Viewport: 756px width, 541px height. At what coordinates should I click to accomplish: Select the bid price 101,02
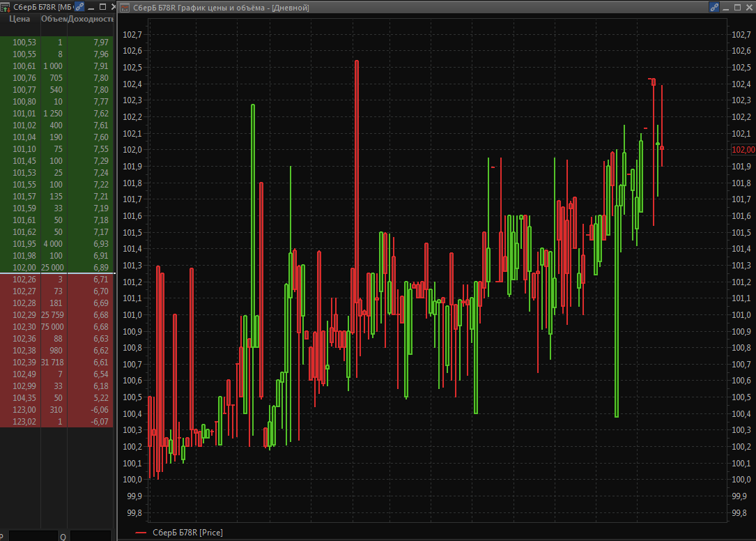point(24,125)
